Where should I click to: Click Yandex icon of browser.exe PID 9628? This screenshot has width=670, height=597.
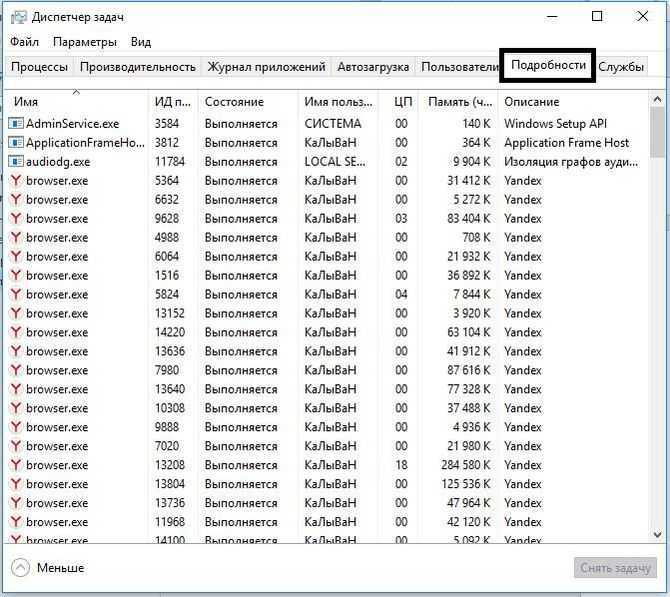coord(16,218)
